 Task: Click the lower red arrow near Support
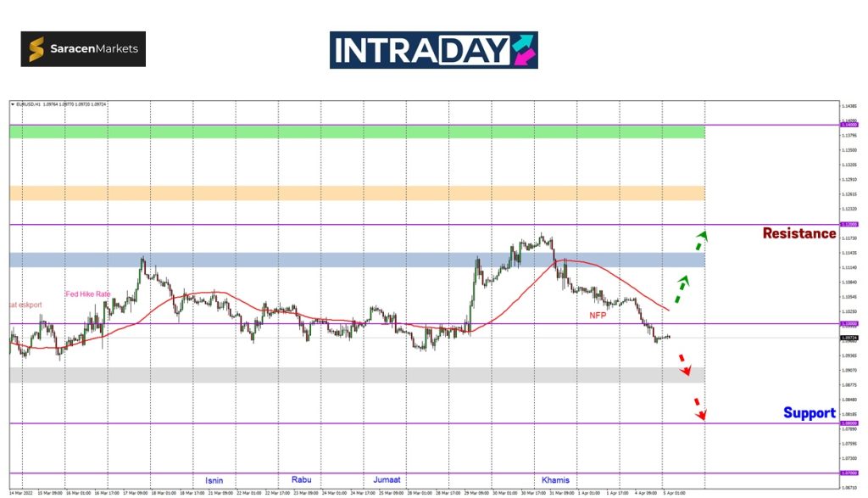[x=699, y=408]
